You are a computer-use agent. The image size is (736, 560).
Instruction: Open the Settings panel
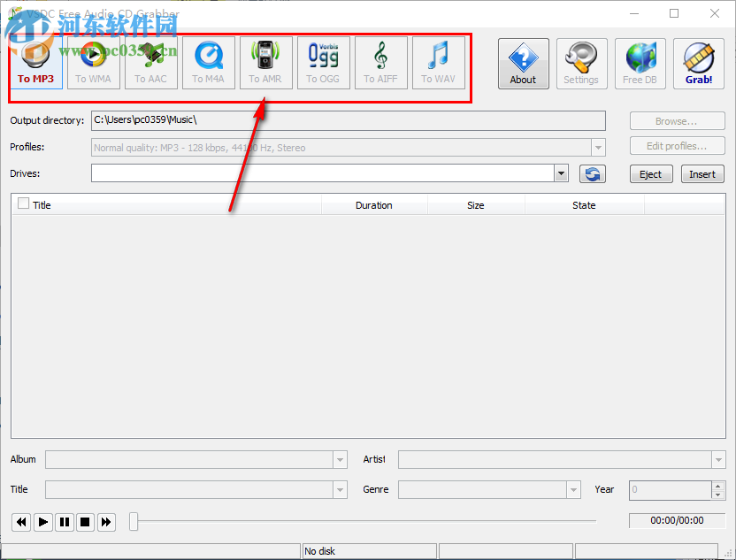pyautogui.click(x=581, y=63)
